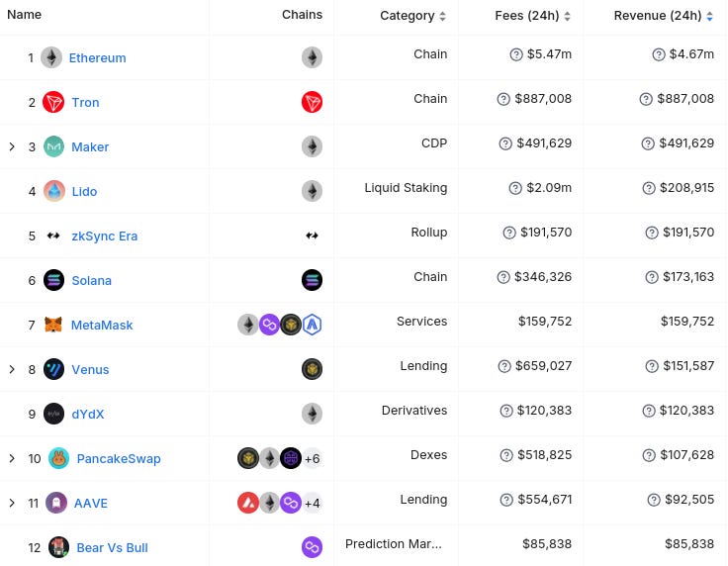Expand the Venus row
Image resolution: width=728 pixels, height=566 pixels.
(x=12, y=370)
